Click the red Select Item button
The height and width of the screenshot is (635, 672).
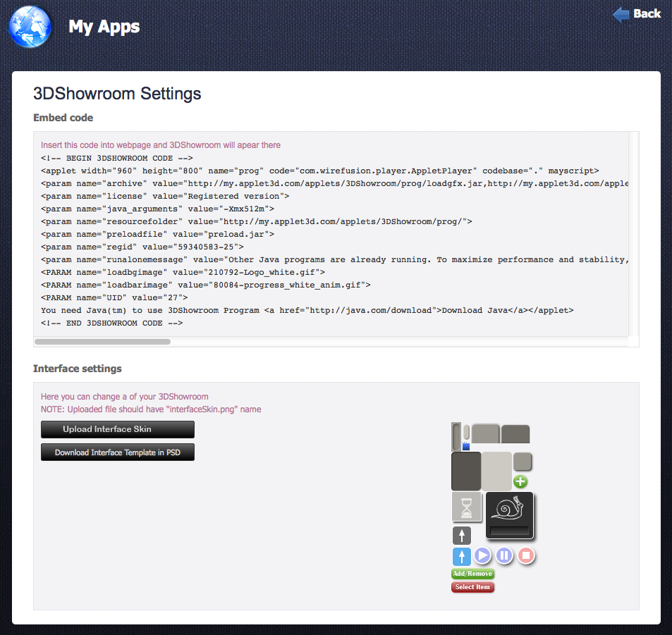472,587
